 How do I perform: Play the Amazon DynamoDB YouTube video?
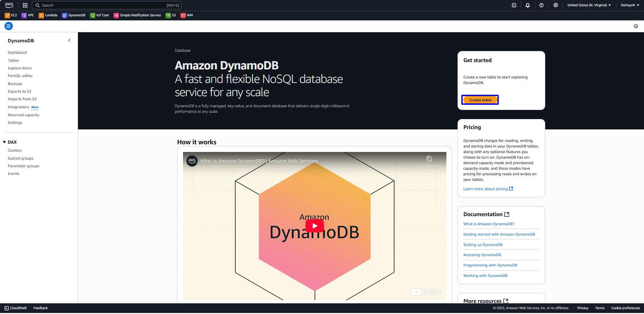[314, 226]
